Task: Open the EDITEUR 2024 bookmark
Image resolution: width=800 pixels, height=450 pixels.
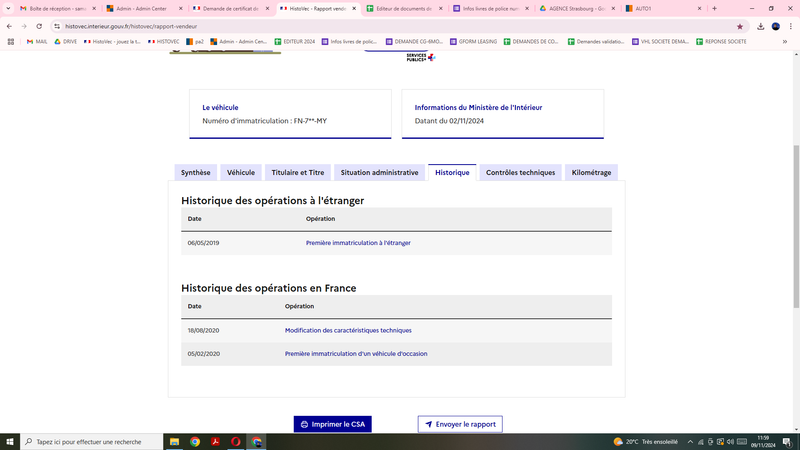Action: (x=294, y=42)
